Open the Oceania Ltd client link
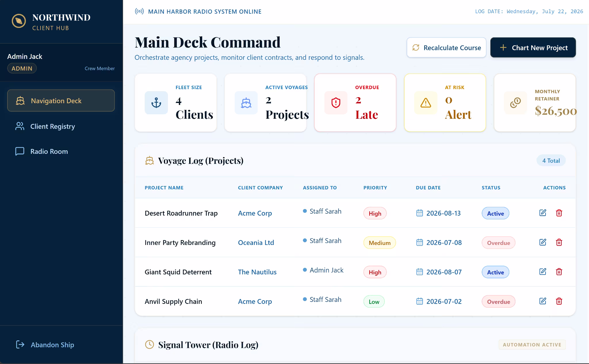Image resolution: width=589 pixels, height=364 pixels. 256,242
